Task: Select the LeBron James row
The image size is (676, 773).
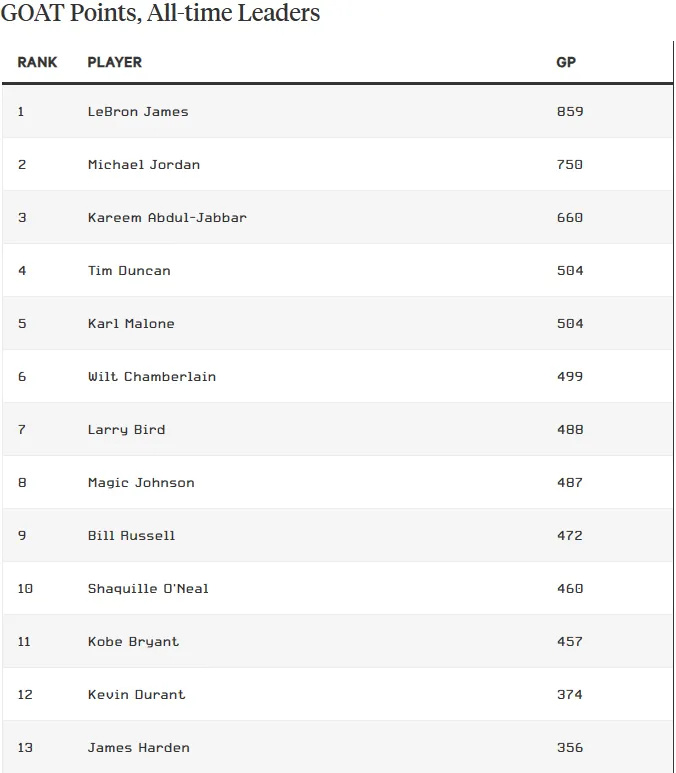Action: click(337, 111)
